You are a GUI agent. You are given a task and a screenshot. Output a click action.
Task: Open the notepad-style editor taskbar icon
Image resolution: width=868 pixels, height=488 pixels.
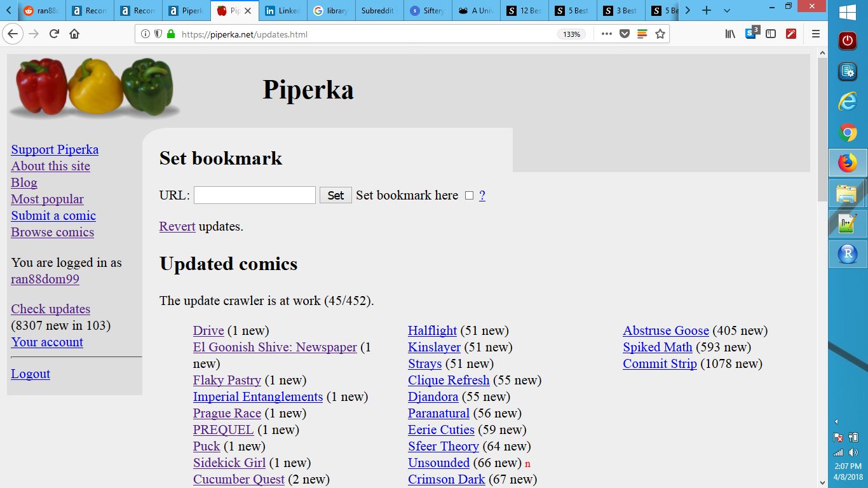coord(848,224)
